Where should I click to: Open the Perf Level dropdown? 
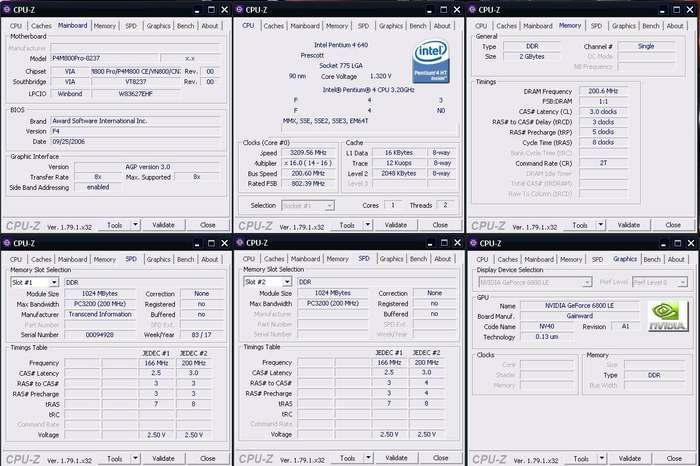pos(682,283)
